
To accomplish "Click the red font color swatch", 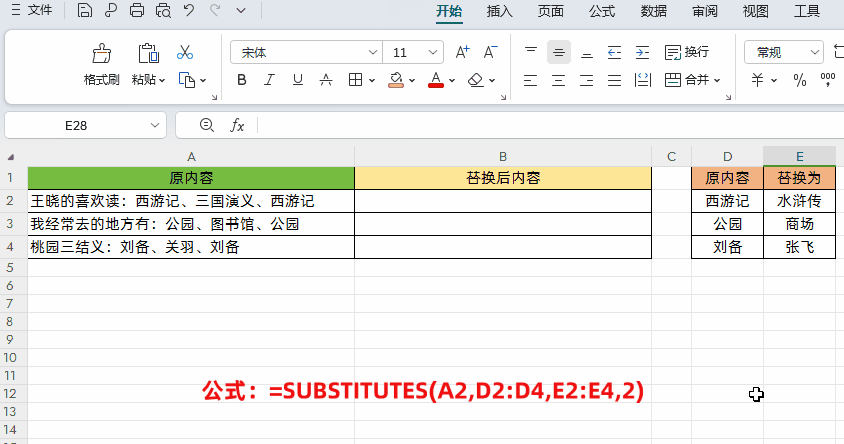I will point(435,80).
